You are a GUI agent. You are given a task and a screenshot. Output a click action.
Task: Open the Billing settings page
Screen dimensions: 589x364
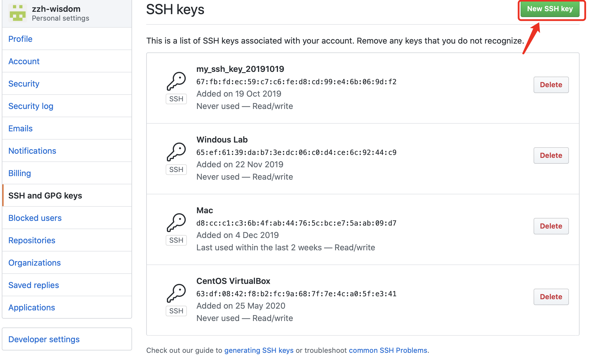(x=19, y=173)
